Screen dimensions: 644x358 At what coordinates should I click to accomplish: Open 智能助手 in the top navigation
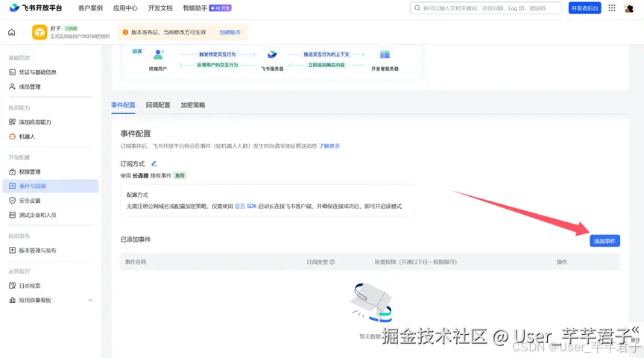pos(195,7)
